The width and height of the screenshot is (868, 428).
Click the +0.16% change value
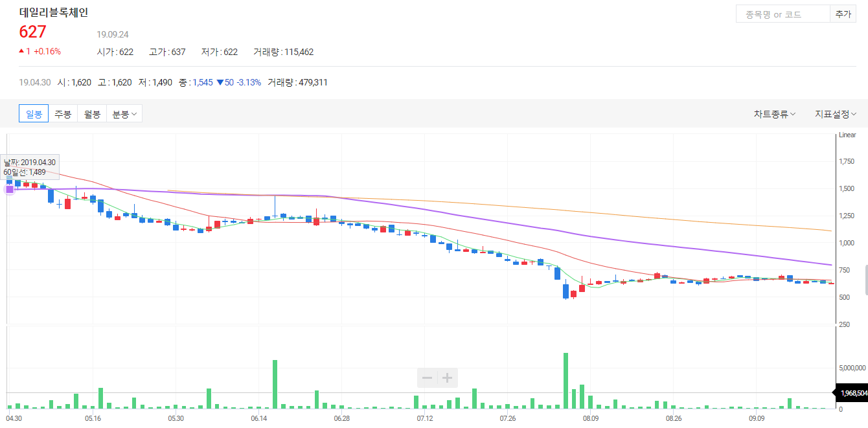(x=47, y=51)
